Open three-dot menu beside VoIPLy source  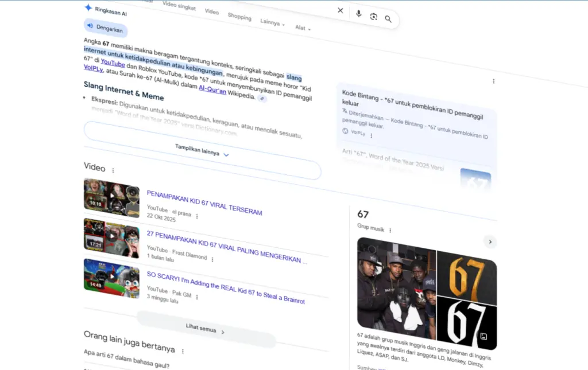[372, 136]
